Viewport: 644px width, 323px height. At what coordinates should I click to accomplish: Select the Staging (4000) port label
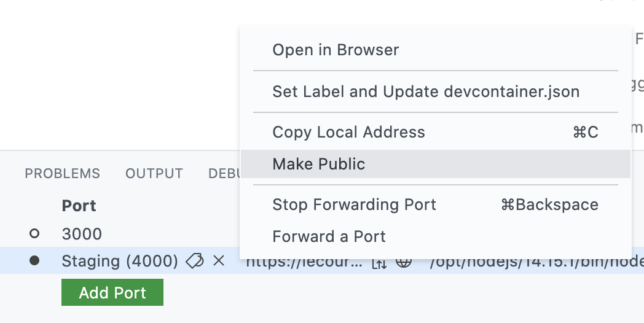point(119,261)
